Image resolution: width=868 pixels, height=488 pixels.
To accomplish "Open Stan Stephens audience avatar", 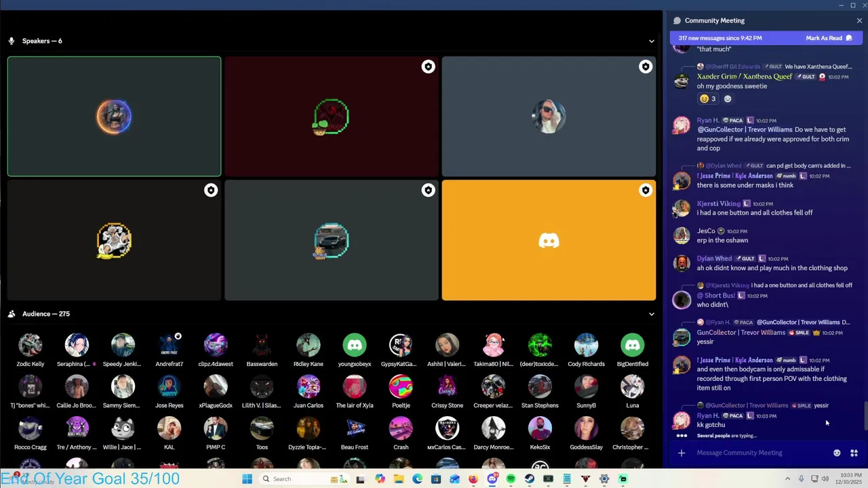I will point(540,386).
